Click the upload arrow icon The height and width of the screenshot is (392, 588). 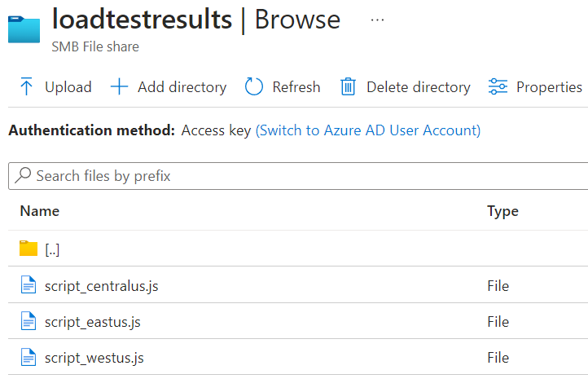pyautogui.click(x=26, y=86)
